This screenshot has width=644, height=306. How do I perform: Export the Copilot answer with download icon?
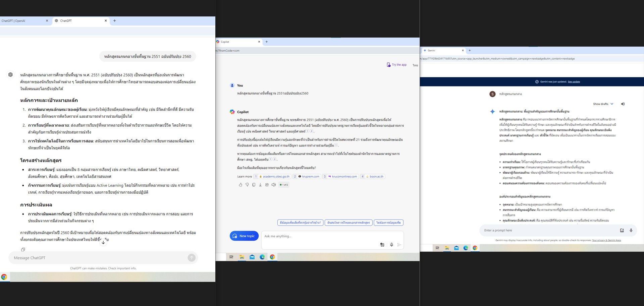260,185
